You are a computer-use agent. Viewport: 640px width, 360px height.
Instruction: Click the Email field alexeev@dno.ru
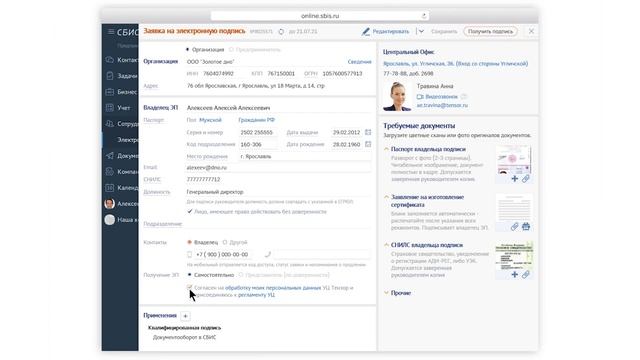[x=279, y=168]
